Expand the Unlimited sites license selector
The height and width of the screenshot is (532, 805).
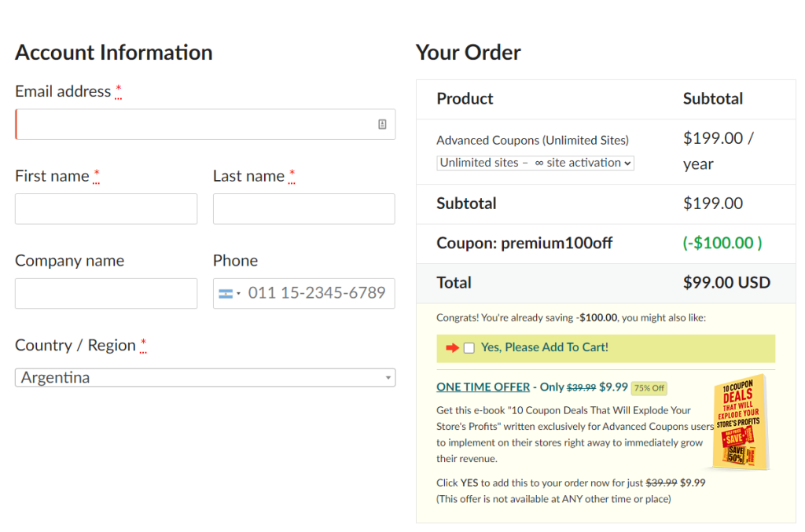[535, 163]
